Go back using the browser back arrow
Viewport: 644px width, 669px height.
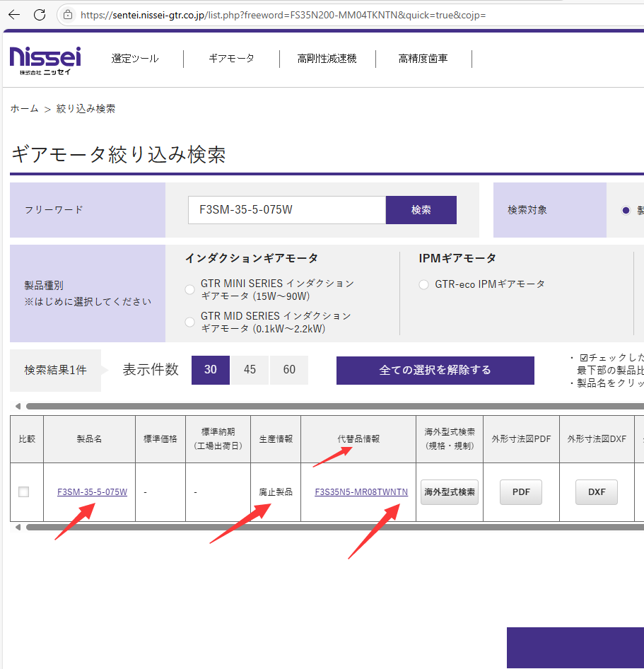click(x=16, y=14)
